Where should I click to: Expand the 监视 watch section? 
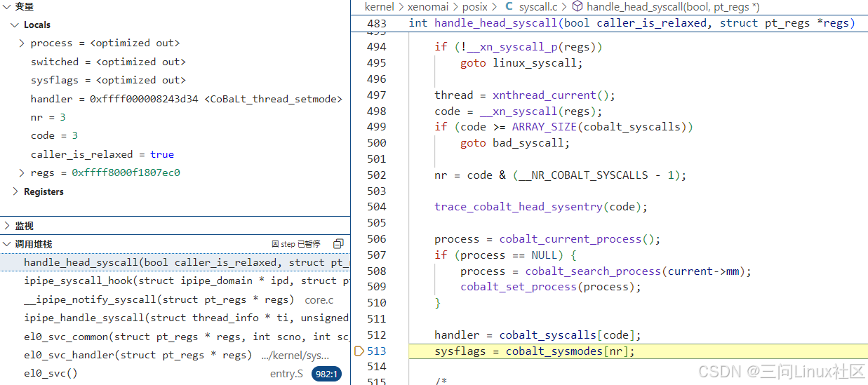pyautogui.click(x=7, y=226)
